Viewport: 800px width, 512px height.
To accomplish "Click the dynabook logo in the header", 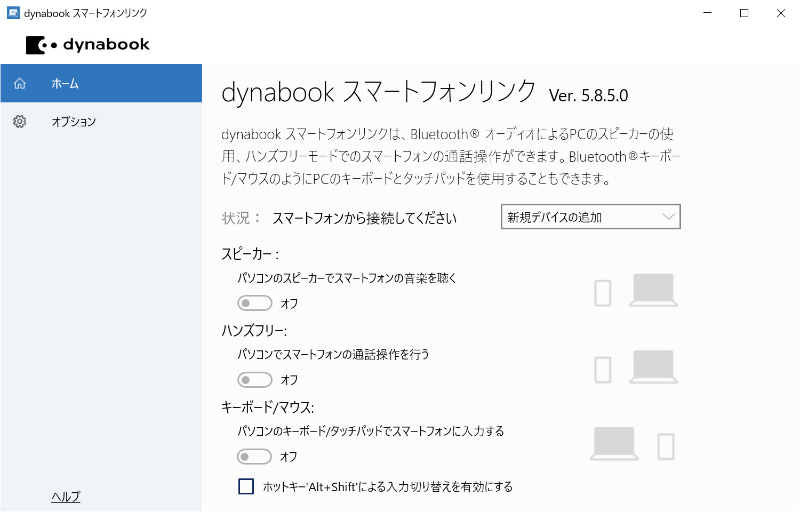I will tap(88, 45).
